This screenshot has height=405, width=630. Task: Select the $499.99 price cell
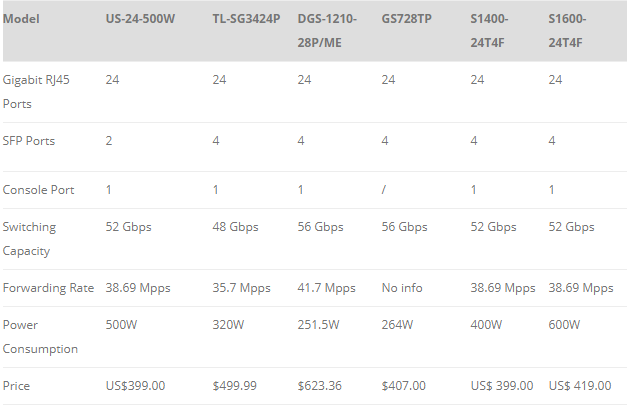pos(235,385)
